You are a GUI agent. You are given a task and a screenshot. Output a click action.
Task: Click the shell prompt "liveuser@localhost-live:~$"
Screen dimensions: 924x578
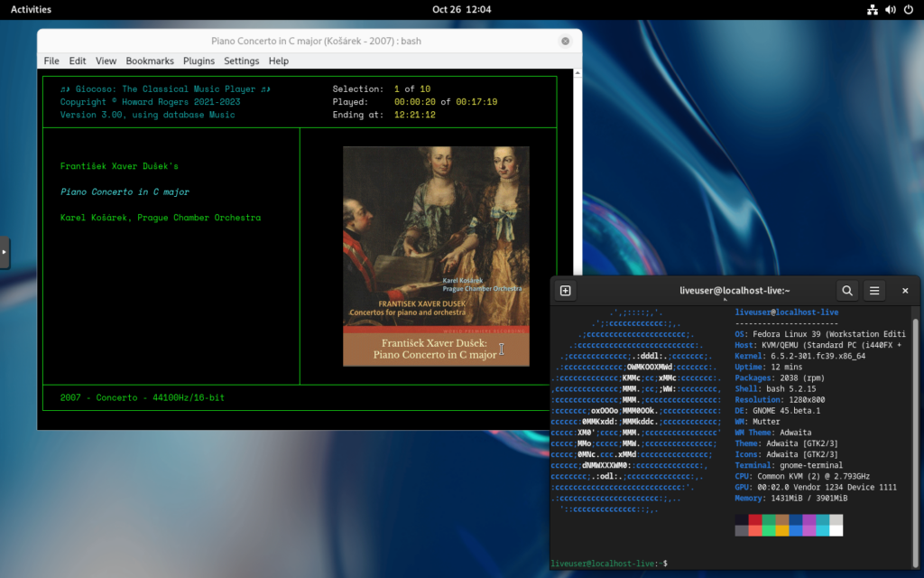pos(609,564)
